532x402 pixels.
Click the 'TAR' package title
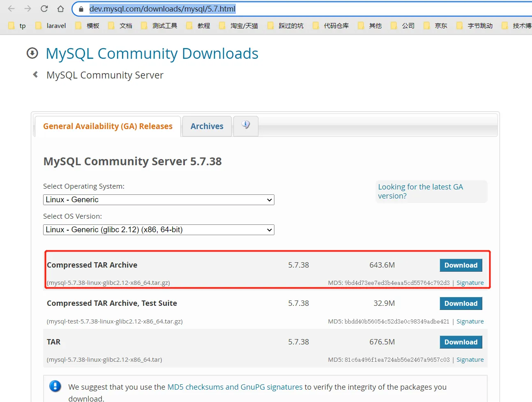click(x=53, y=342)
